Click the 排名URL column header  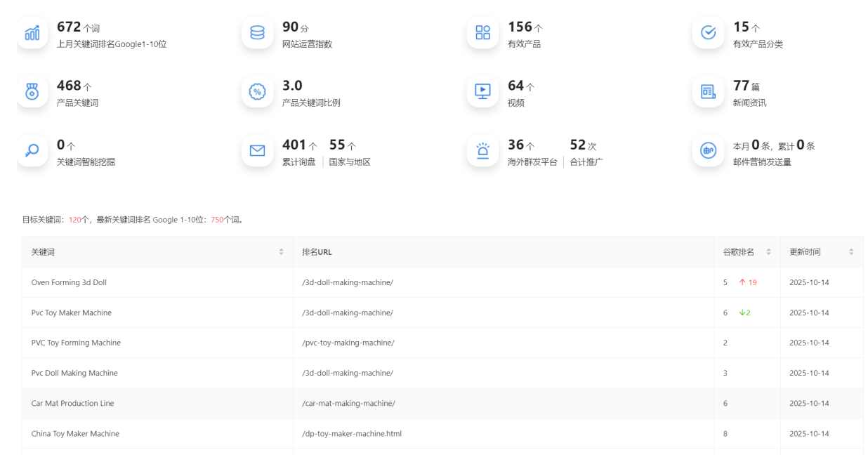317,252
